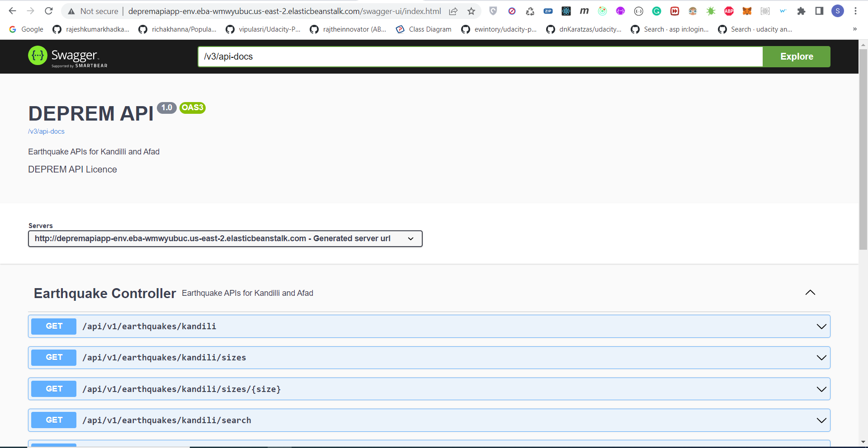The height and width of the screenshot is (448, 868).
Task: Toggle the browser side panel
Action: 819,11
